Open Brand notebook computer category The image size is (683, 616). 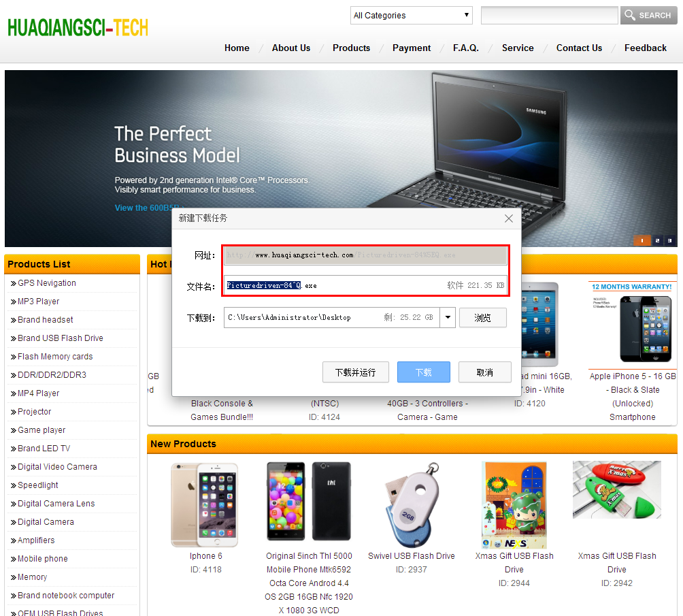pos(66,595)
